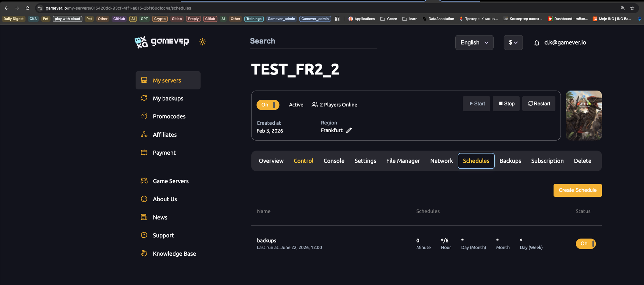Click into the Search field
Viewport: 644px width, 285px height.
click(x=313, y=41)
